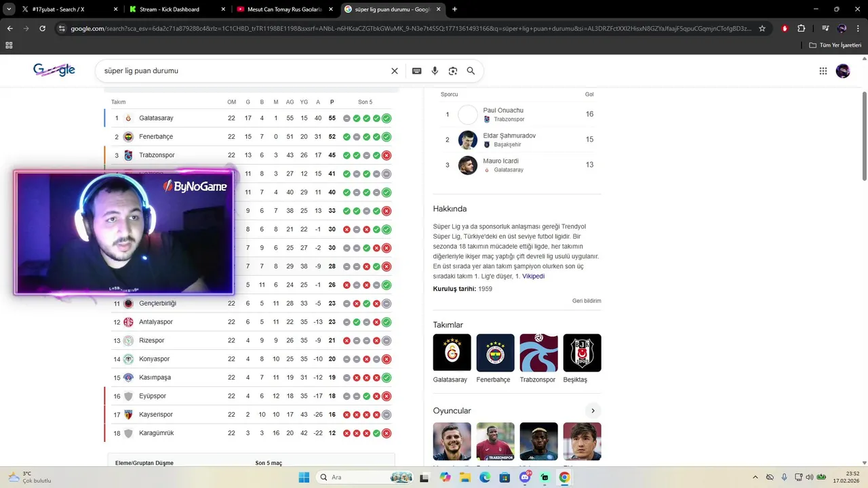Image resolution: width=868 pixels, height=488 pixels.
Task: Open the volume control in system tray
Action: tap(809, 477)
